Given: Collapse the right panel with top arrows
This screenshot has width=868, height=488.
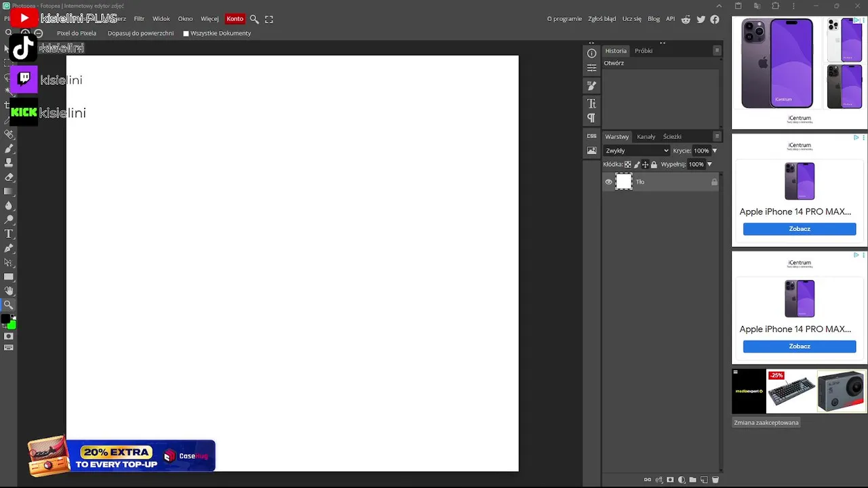Looking at the screenshot, I should (x=663, y=43).
